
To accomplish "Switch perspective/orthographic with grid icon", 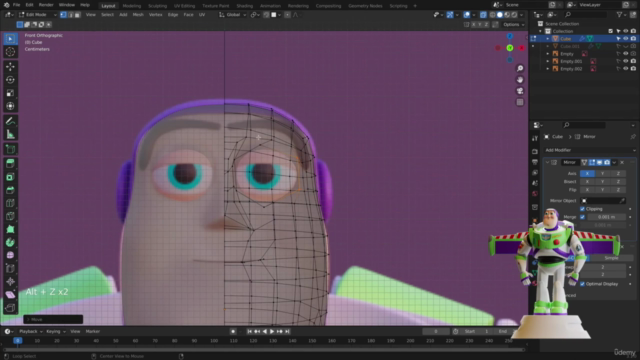I will (520, 102).
